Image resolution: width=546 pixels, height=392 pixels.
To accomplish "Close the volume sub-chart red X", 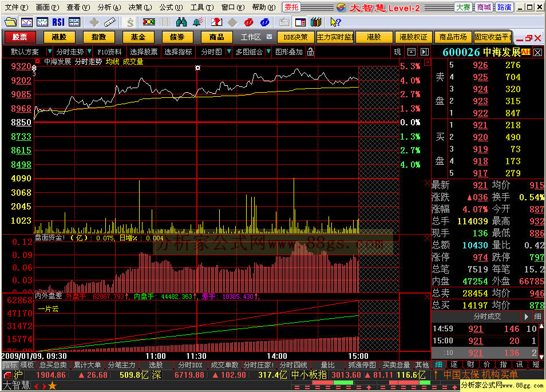I will 428,183.
